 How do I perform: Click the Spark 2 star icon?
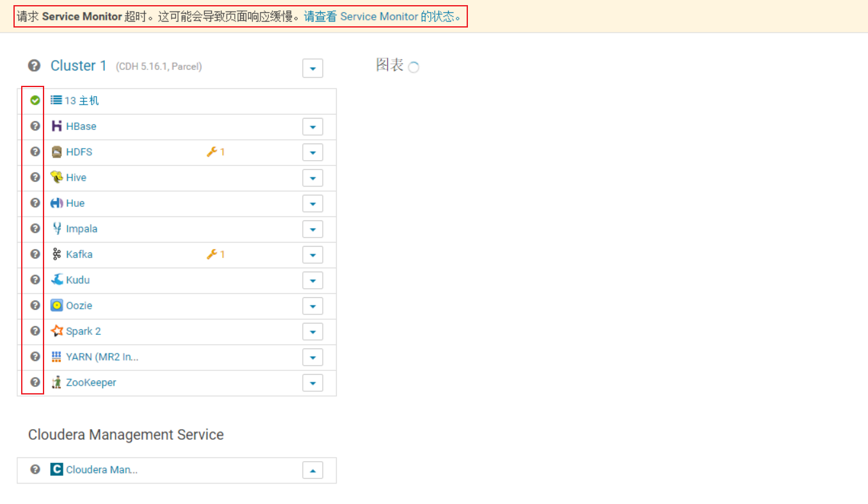(x=56, y=331)
